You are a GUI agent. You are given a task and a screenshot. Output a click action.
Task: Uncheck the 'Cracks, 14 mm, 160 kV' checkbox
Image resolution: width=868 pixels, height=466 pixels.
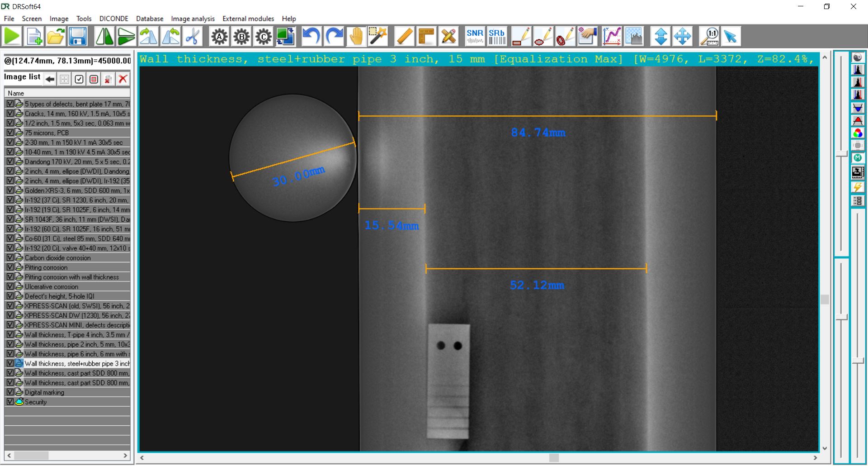coord(10,114)
